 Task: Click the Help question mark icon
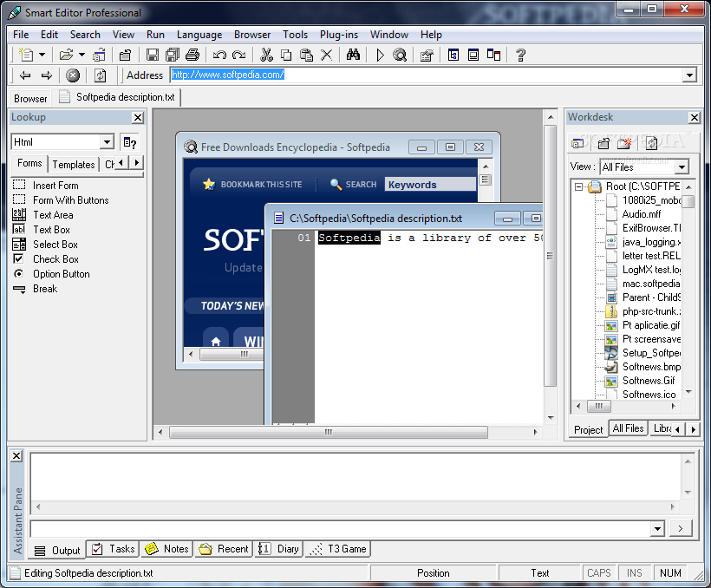pos(520,55)
